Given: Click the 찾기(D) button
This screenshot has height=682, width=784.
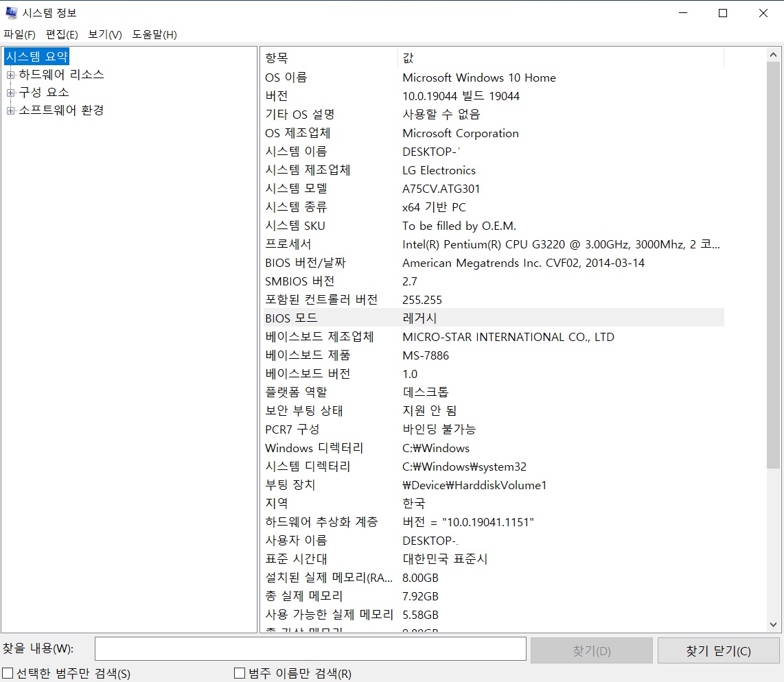Looking at the screenshot, I should tap(592, 650).
